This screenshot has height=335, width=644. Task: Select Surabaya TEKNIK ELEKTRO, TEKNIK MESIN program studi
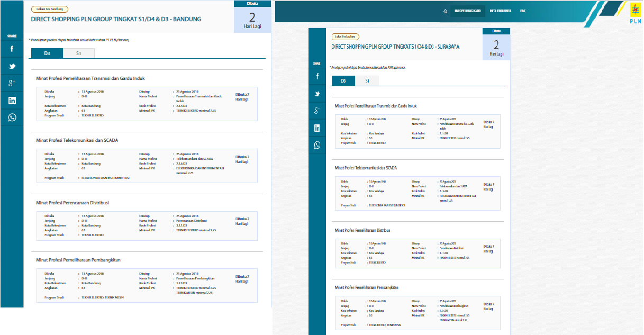384,324
